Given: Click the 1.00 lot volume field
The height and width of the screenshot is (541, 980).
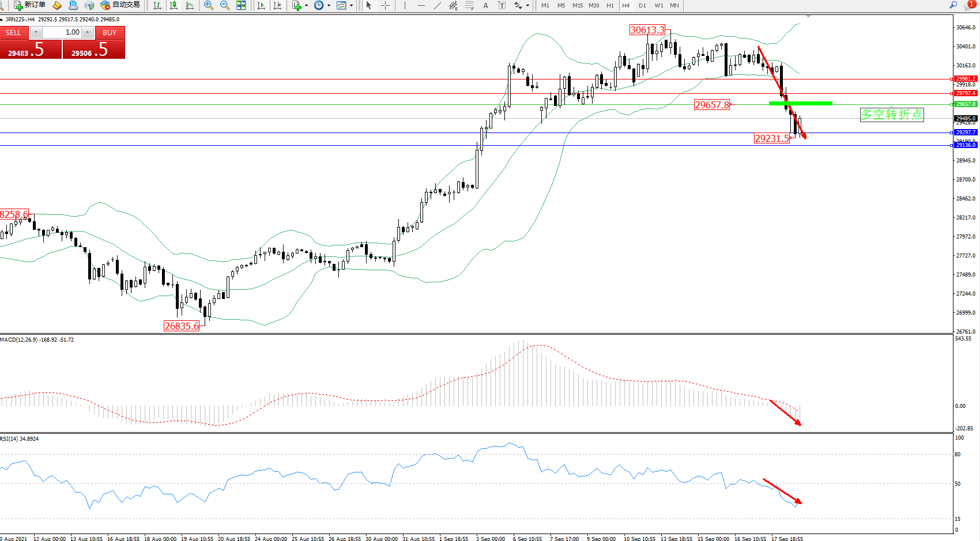Looking at the screenshot, I should tap(62, 32).
